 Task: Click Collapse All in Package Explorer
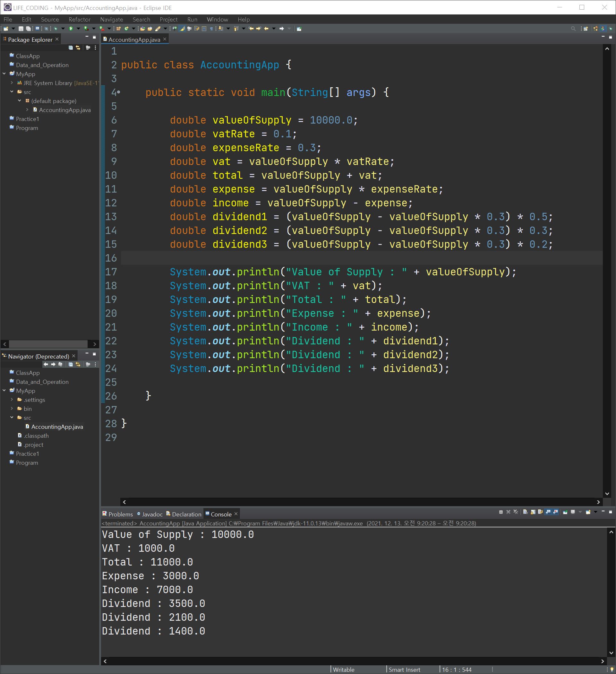tap(71, 48)
